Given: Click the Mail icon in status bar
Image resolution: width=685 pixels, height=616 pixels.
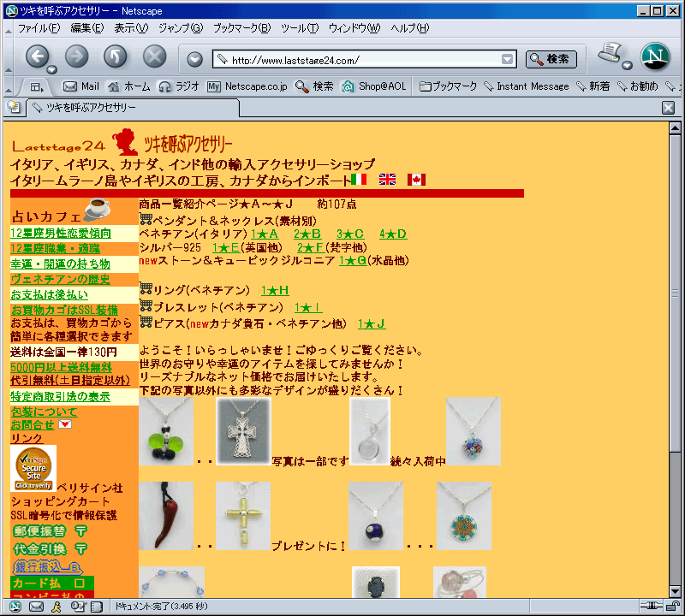Looking at the screenshot, I should [x=36, y=607].
